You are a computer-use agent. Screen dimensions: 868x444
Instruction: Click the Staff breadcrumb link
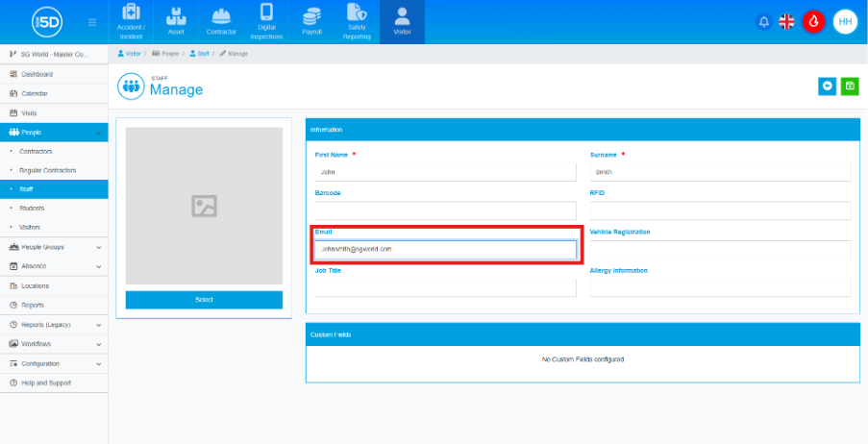pos(199,54)
